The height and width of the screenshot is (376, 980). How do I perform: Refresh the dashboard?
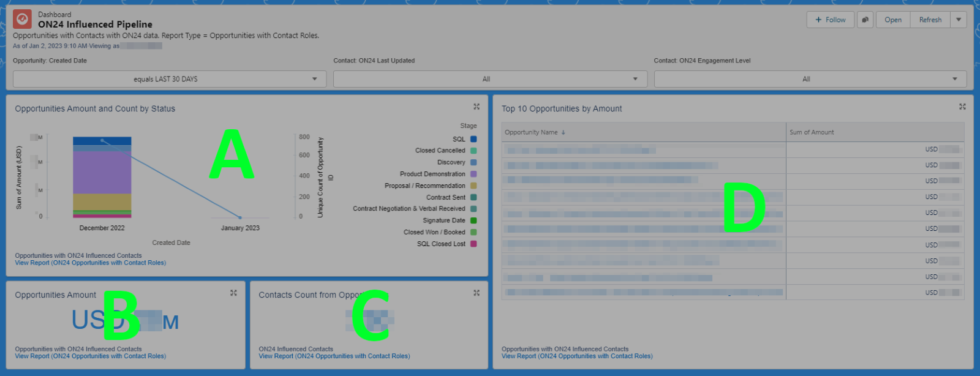pos(930,20)
